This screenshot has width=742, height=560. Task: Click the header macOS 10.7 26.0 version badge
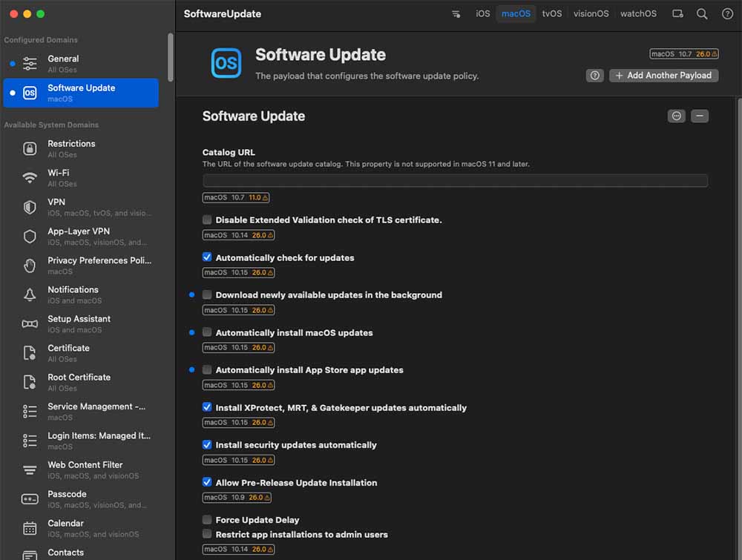tap(684, 54)
